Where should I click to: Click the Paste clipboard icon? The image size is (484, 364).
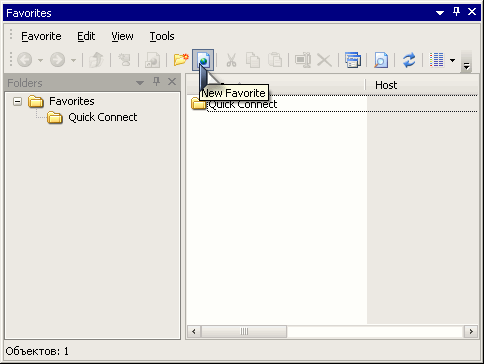pos(275,60)
